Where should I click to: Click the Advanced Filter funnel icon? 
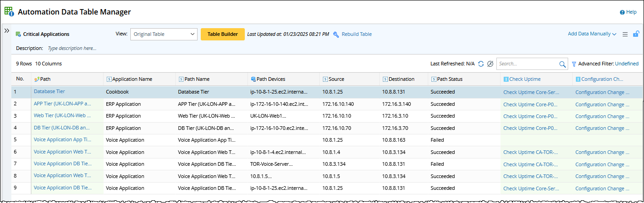point(574,64)
